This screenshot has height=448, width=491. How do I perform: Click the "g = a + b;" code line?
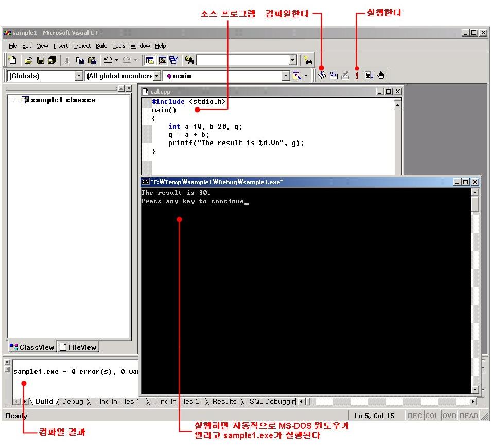point(188,135)
